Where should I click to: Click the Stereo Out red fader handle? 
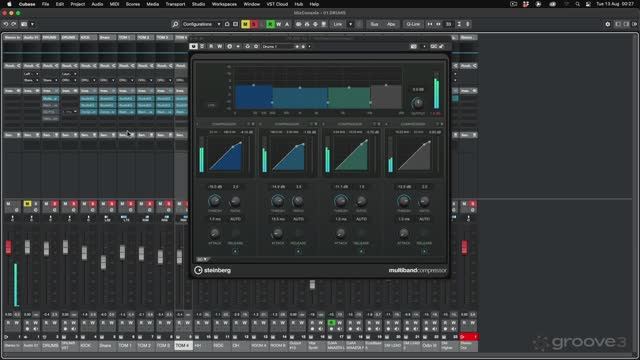[x=464, y=247]
